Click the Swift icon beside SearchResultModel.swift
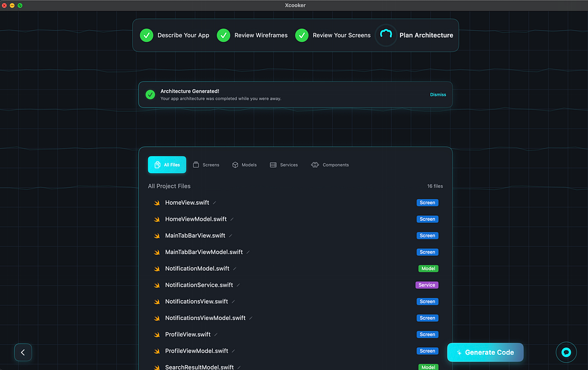This screenshot has height=370, width=588. tap(156, 367)
